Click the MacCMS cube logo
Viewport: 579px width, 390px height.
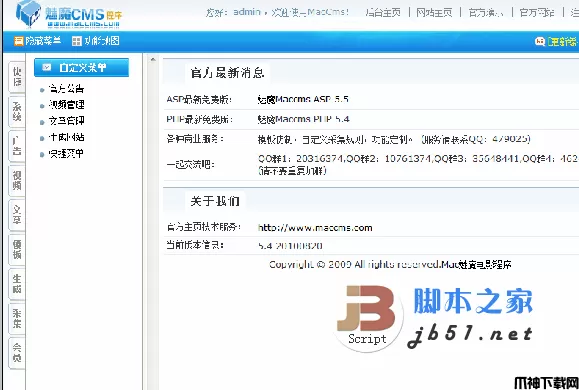(28, 14)
